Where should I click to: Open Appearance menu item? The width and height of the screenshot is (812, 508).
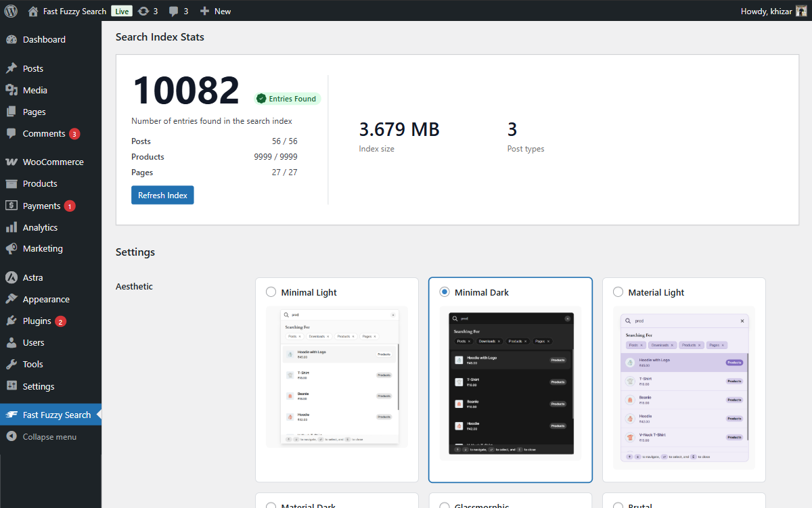[x=51, y=299]
